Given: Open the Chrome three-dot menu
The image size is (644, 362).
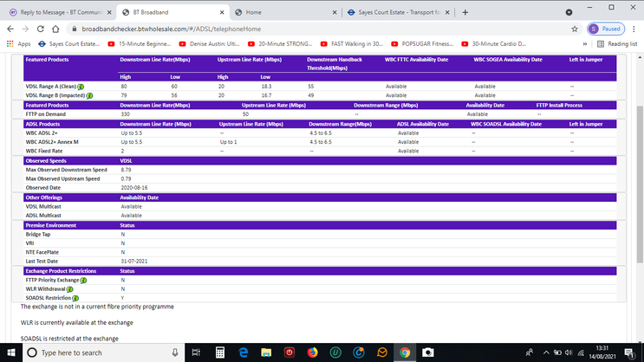Looking at the screenshot, I should [634, 29].
